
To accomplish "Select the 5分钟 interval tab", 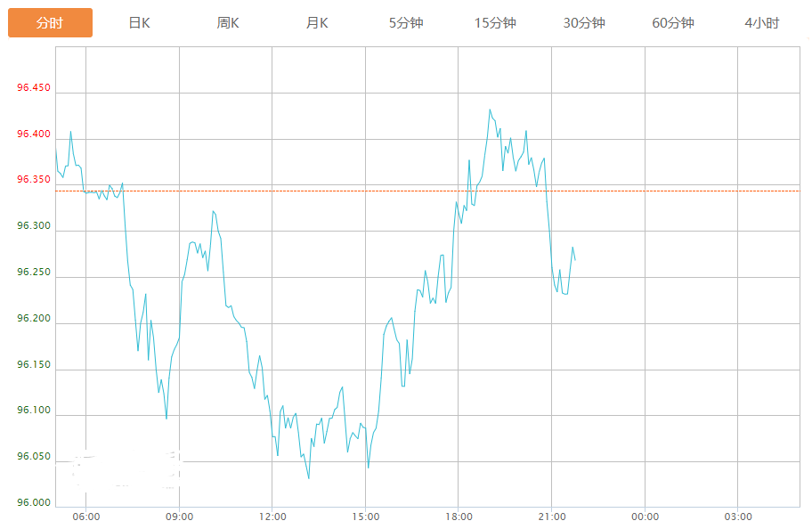I will (406, 23).
